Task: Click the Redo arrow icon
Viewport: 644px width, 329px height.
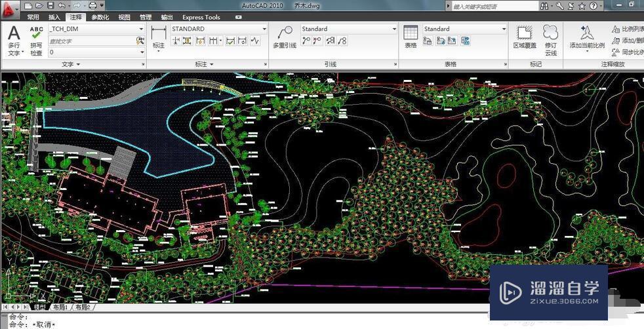Action: tap(76, 6)
